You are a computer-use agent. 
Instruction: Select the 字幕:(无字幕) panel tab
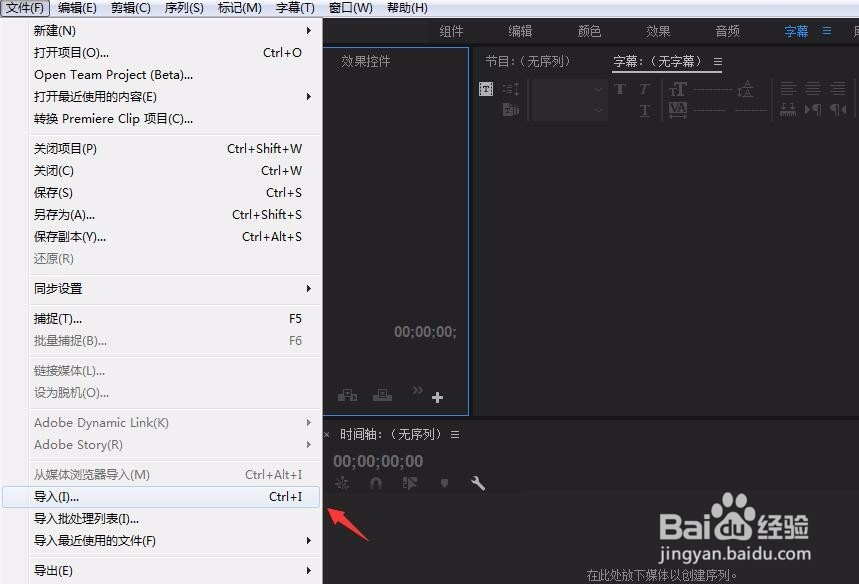(x=657, y=61)
